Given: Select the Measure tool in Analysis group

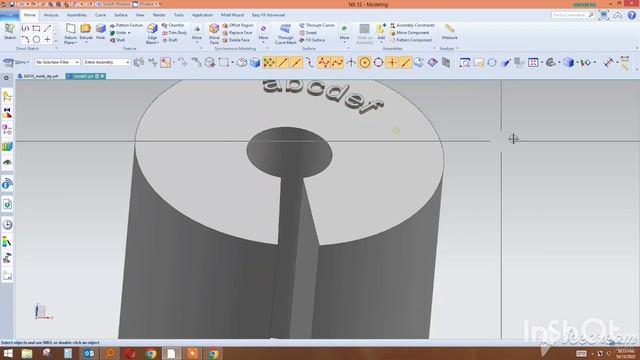Looking at the screenshot, I should pos(449,31).
